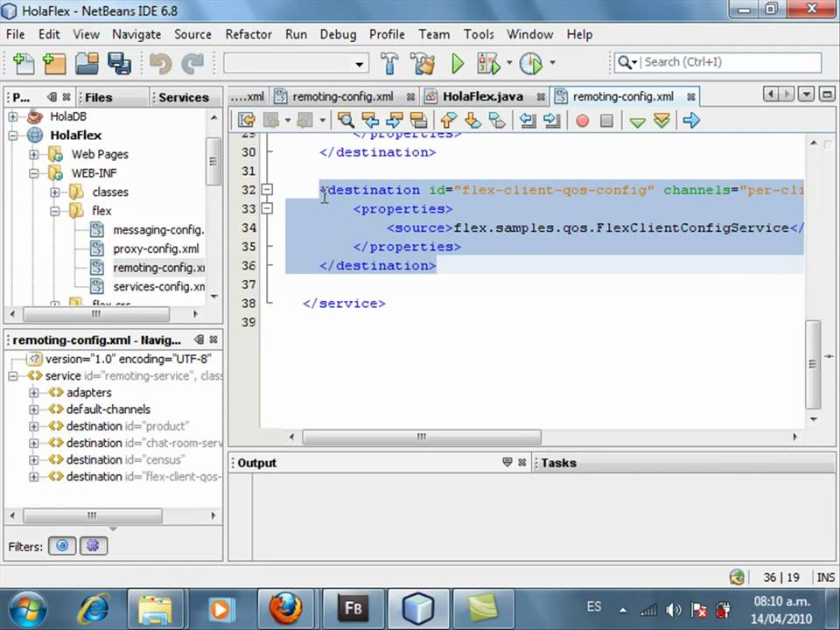The height and width of the screenshot is (630, 840).
Task: Switch to the HolaFlex.java editor tab
Action: (483, 96)
